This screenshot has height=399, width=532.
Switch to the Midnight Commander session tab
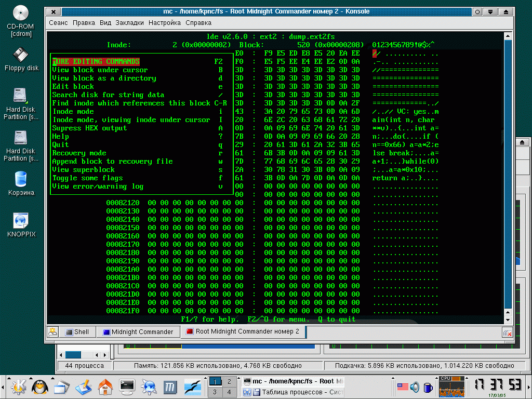tap(138, 332)
